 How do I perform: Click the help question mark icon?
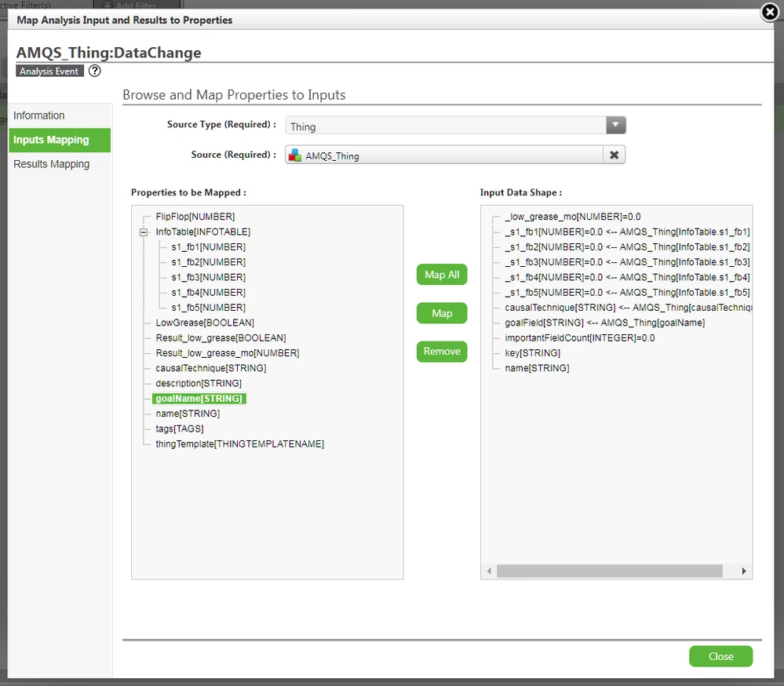click(x=94, y=71)
